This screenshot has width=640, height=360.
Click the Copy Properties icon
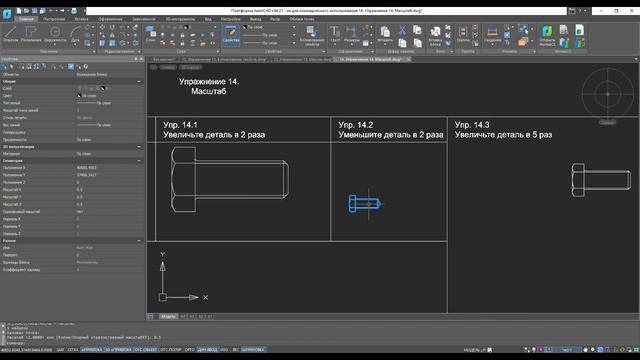[x=312, y=35]
